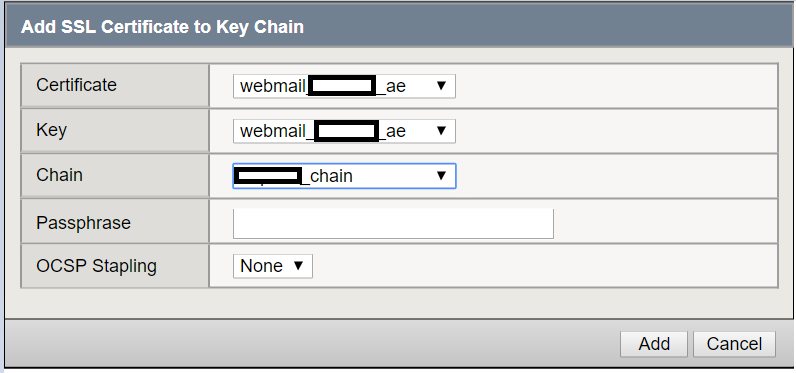Open the Certificate selection combo box
The image size is (796, 373).
[344, 86]
